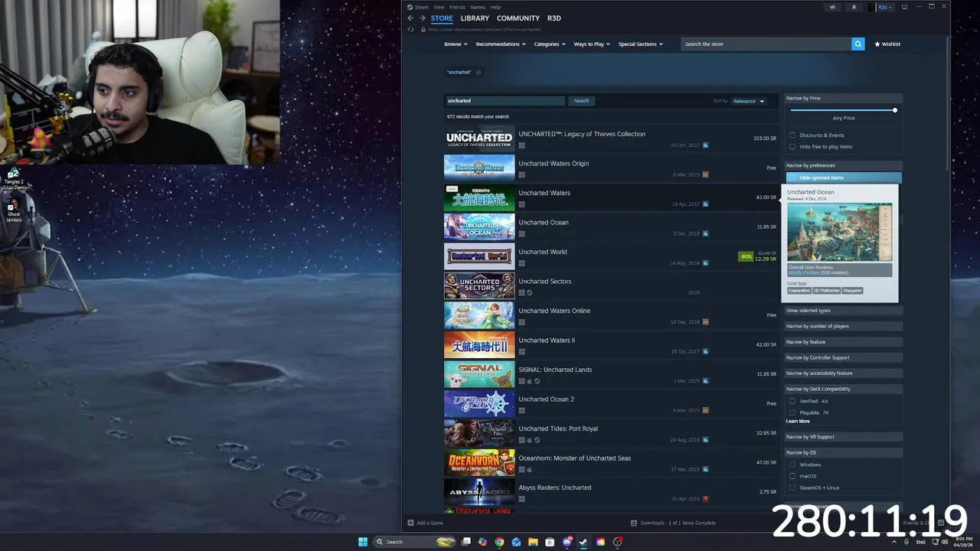Check the Discounts & Events checkbox
Image resolution: width=980 pixels, height=551 pixels.
pos(792,135)
